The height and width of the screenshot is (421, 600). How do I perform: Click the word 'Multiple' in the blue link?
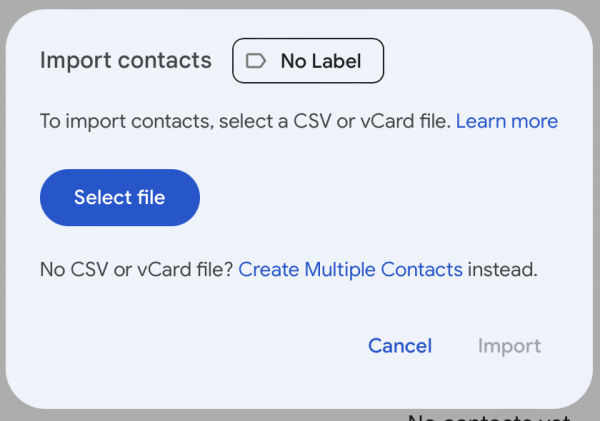(340, 269)
